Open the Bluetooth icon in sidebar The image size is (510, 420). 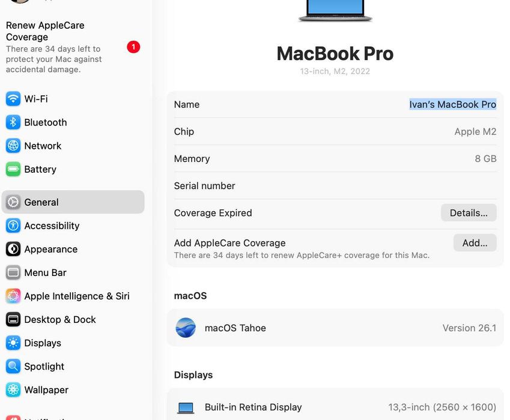(x=13, y=122)
